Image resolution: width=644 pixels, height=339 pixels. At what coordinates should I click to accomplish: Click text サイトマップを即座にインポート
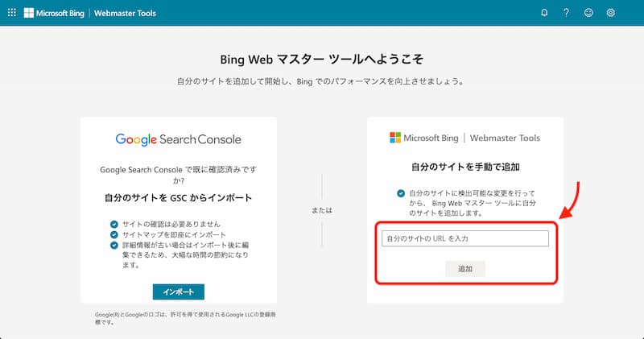pos(174,234)
